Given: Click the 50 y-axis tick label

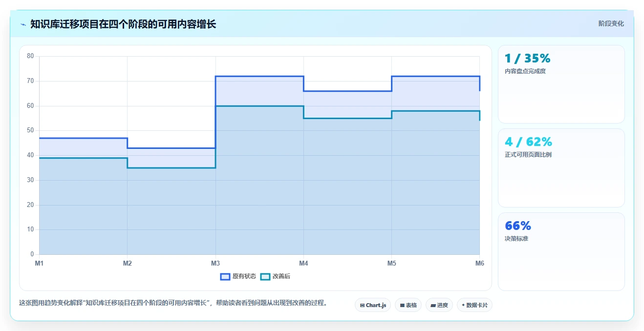Looking at the screenshot, I should click(x=30, y=130).
